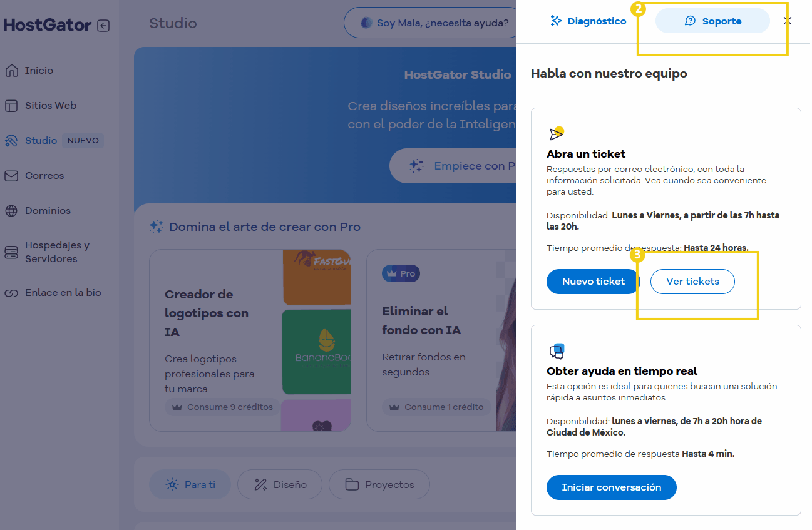Click the Pro badge on background card
This screenshot has width=812, height=530.
(x=401, y=273)
